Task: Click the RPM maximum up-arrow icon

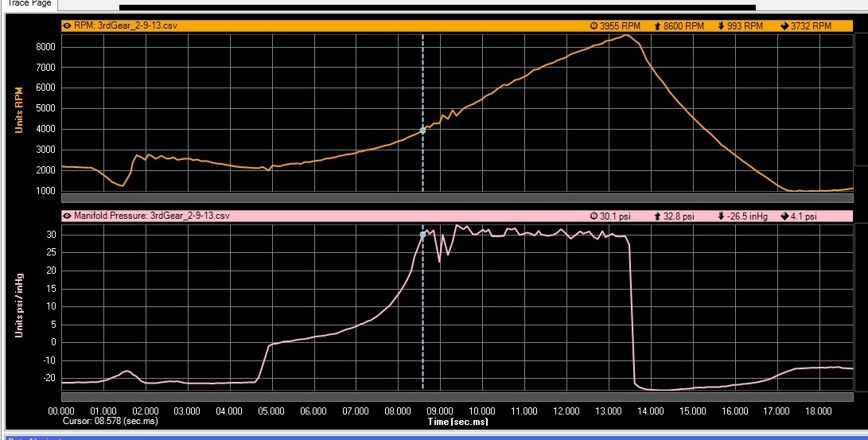Action: point(657,25)
